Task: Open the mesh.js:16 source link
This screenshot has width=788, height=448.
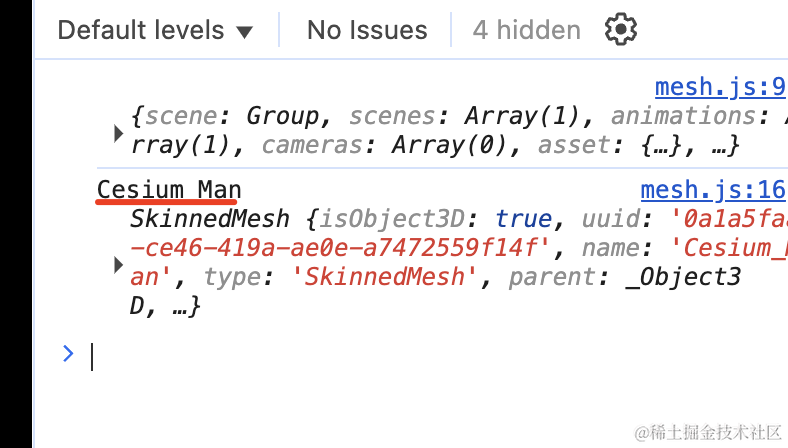Action: pos(713,191)
